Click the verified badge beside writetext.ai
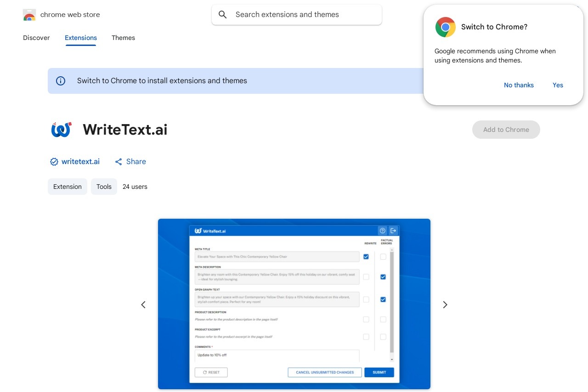 tap(54, 162)
